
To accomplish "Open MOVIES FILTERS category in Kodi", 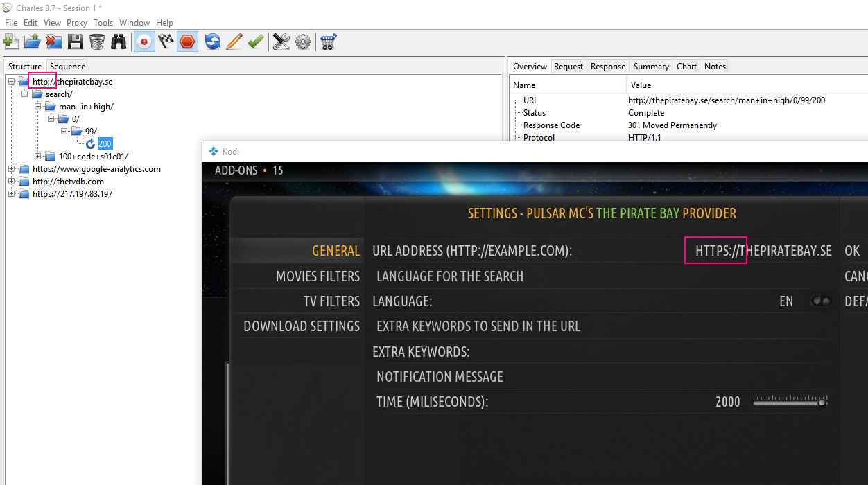I will (x=318, y=276).
